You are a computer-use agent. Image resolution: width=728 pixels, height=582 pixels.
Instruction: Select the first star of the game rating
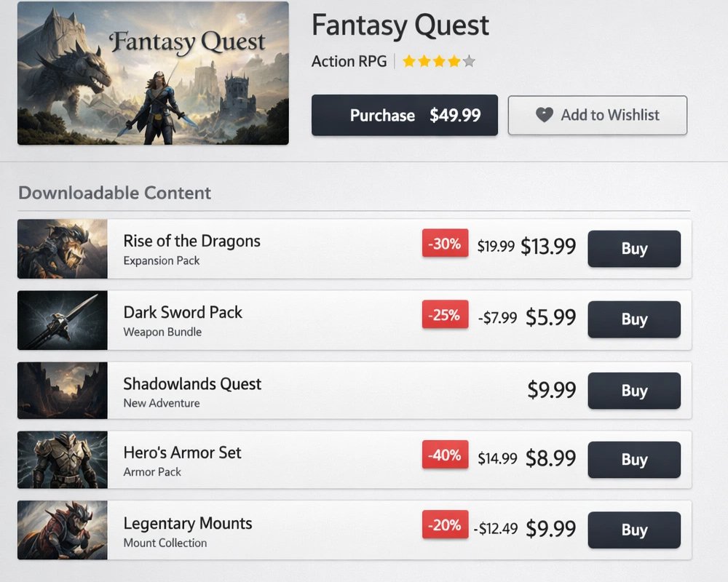[x=408, y=61]
